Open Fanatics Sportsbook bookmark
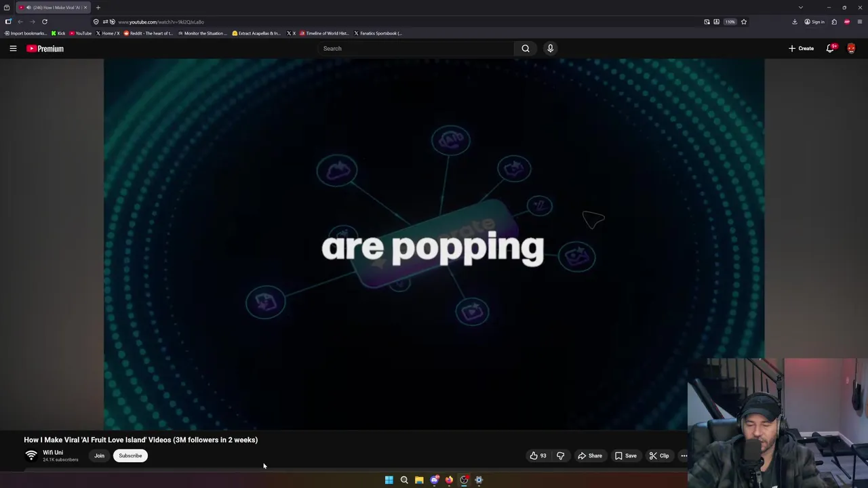Screen dimensions: 868x488 click(378, 33)
